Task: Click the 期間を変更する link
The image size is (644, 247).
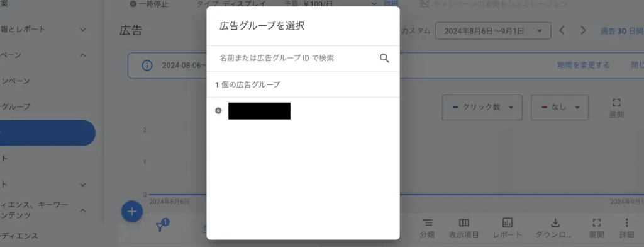Action: pos(583,65)
